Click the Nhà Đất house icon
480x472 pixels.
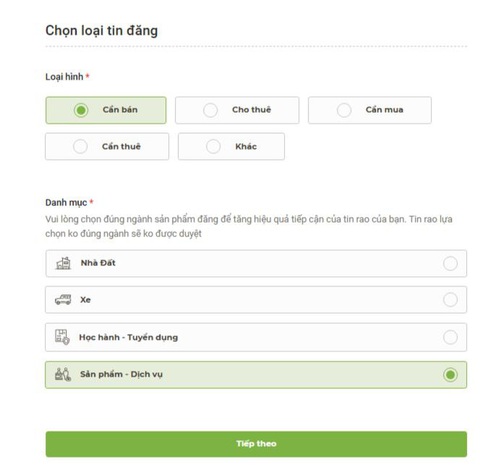coord(63,263)
